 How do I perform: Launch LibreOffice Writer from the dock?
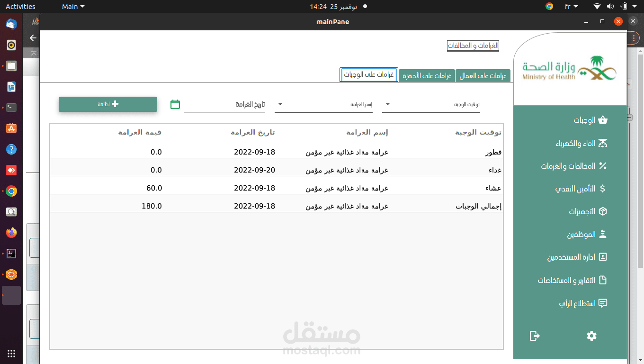point(11,87)
